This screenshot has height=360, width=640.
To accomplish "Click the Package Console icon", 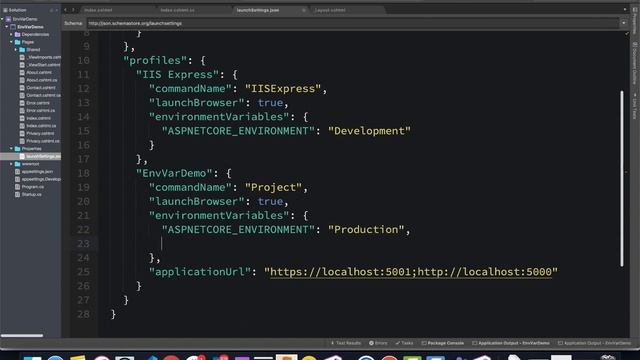I will (x=424, y=343).
